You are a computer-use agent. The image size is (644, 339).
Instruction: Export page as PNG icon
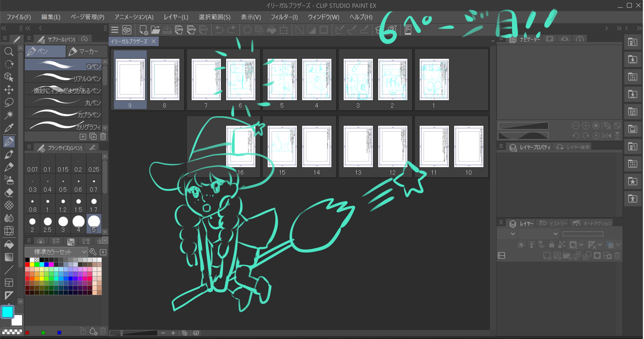click(191, 30)
